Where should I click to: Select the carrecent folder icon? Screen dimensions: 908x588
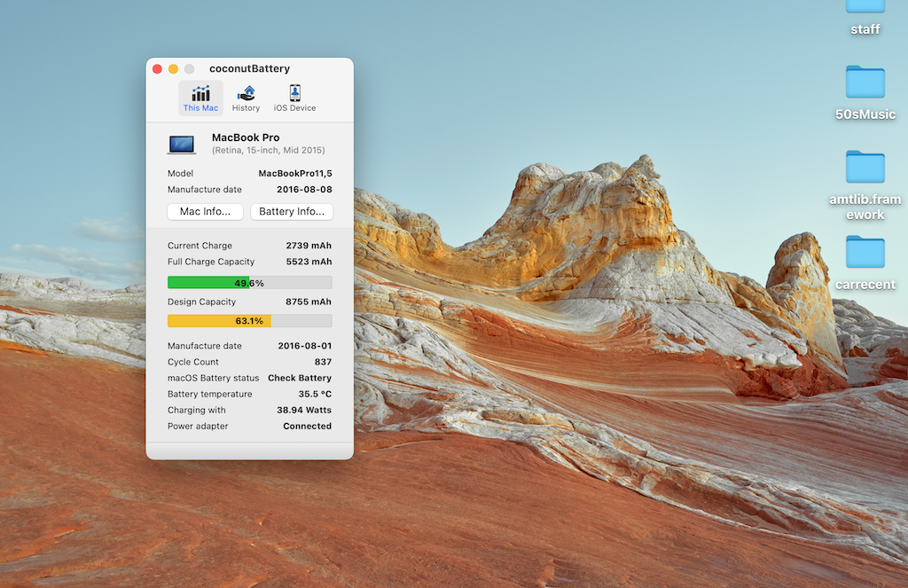coord(865,252)
